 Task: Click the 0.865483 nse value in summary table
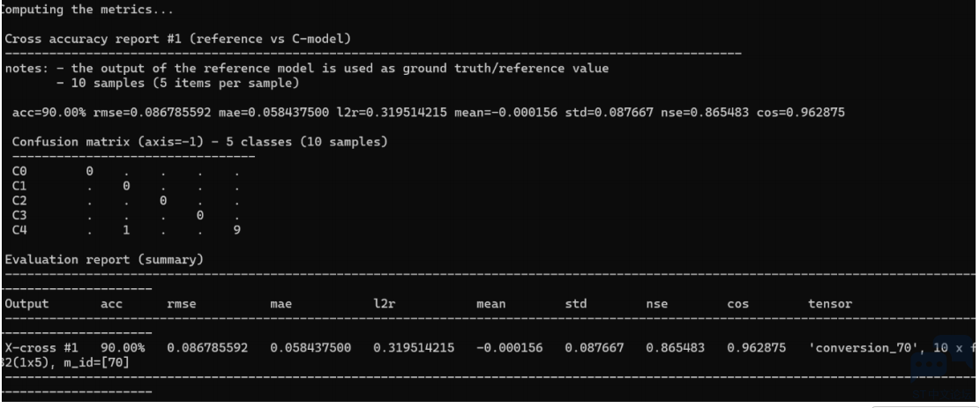[x=675, y=346]
